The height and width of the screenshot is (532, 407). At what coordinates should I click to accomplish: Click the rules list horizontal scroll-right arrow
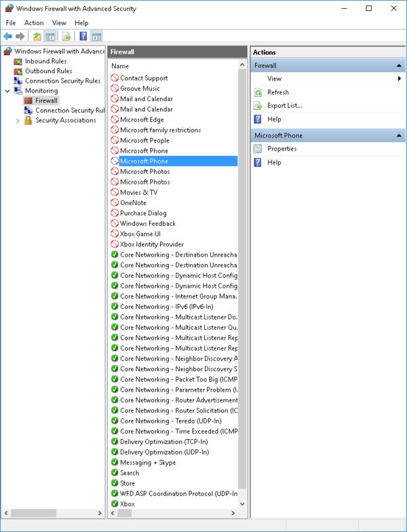233,513
